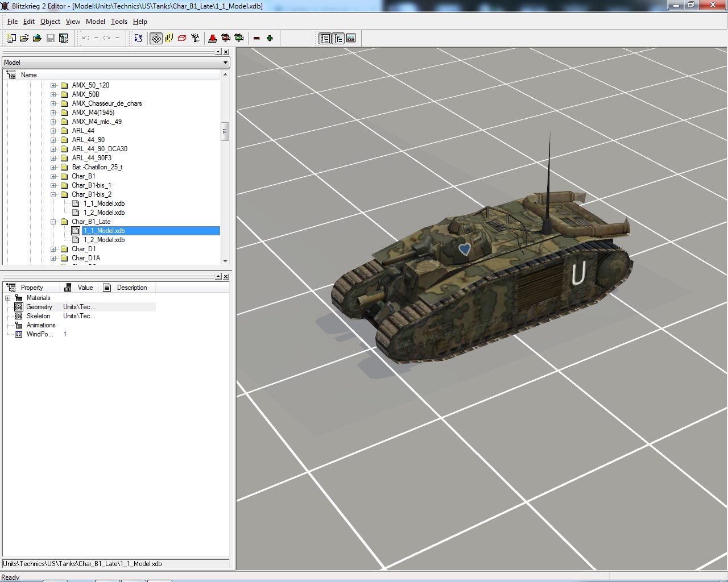Close the upper model tree panel
The height and width of the screenshot is (582, 728).
[226, 52]
